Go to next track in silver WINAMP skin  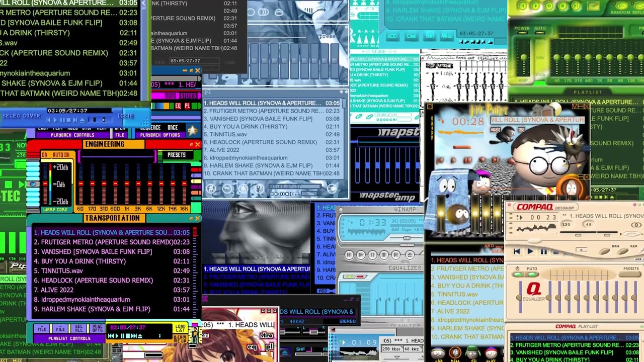(396, 255)
